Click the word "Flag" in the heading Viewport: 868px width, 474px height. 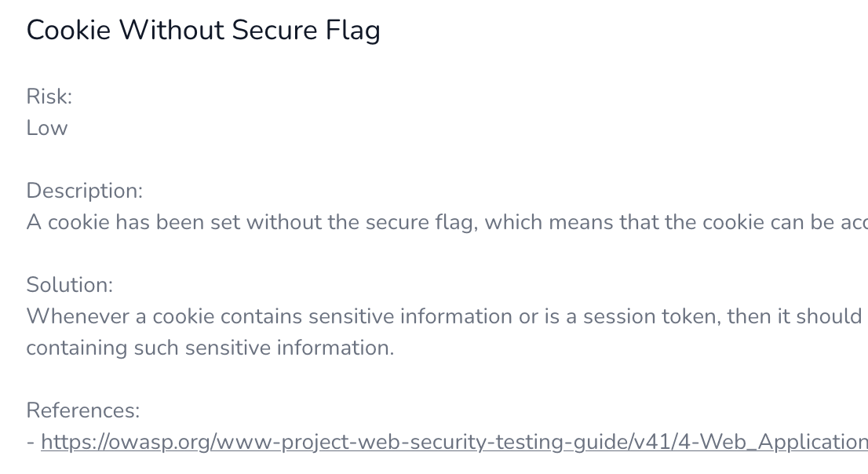(x=352, y=31)
